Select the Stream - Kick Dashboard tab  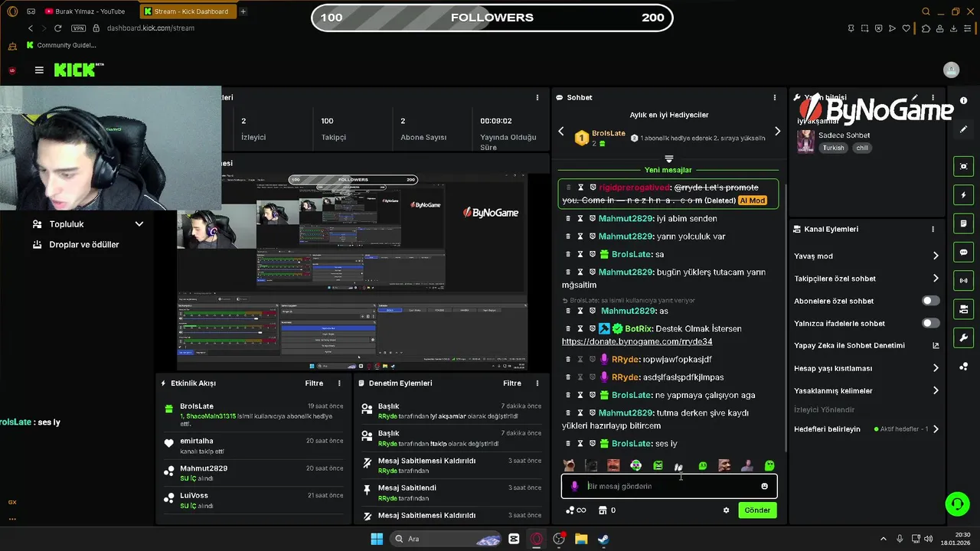pos(188,11)
